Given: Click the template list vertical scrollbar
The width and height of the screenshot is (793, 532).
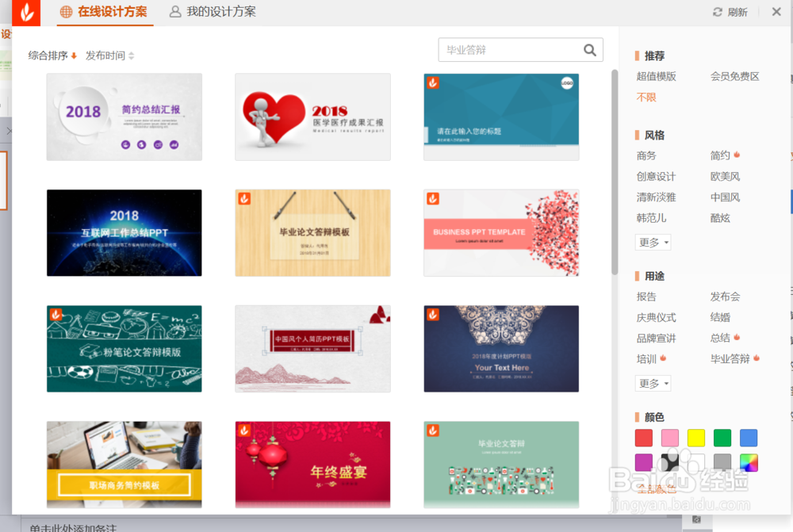Looking at the screenshot, I should point(615,172).
